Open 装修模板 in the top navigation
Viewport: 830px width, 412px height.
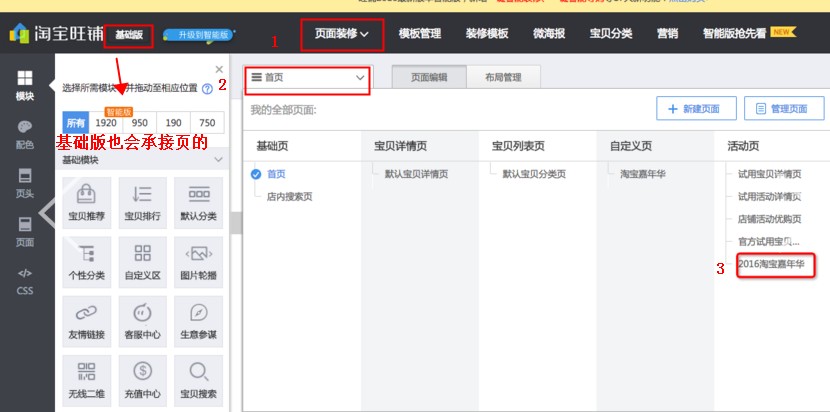(487, 34)
